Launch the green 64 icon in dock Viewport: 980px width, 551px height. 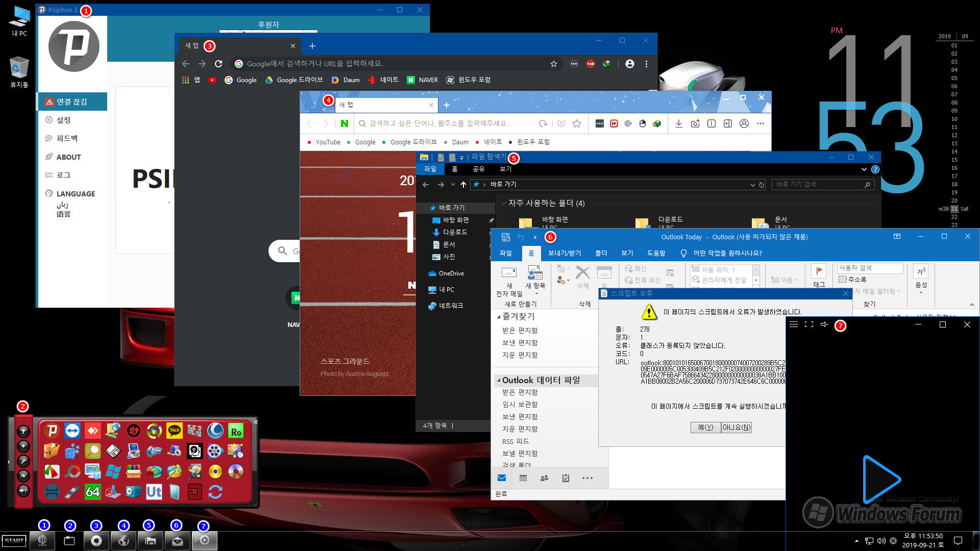click(x=92, y=492)
